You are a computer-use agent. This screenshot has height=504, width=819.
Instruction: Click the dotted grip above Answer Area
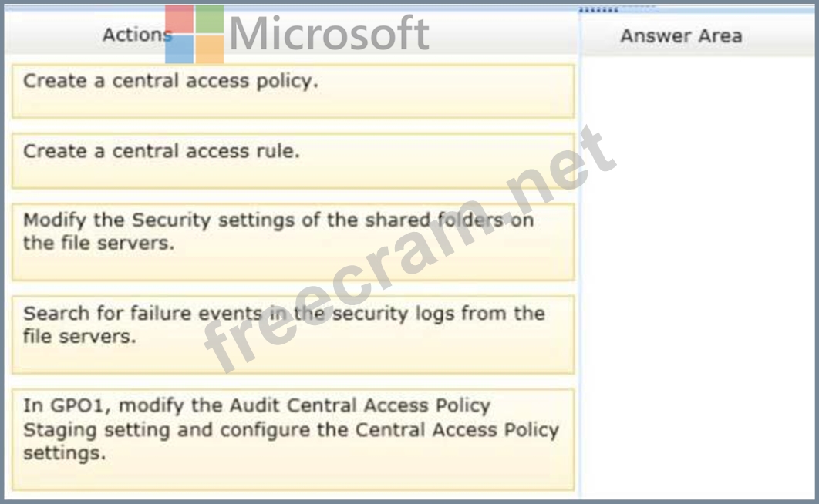(598, 10)
